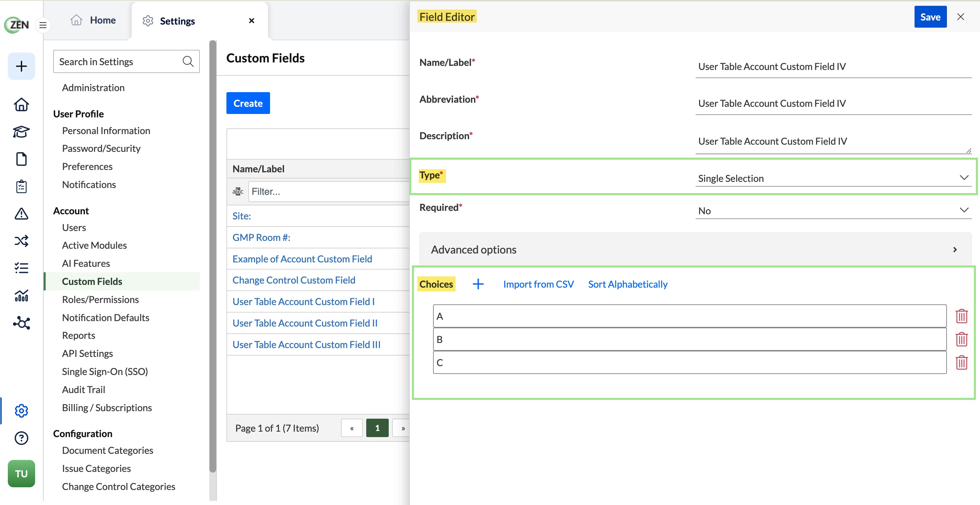Open the documents page icon in sidebar
Viewport: 980px width, 505px height.
[21, 159]
